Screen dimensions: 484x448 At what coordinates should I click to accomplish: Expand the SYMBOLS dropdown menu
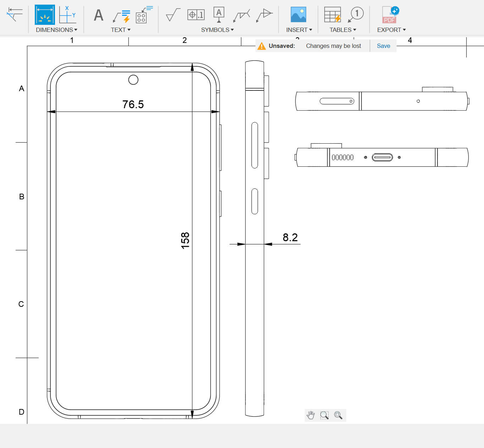217,30
